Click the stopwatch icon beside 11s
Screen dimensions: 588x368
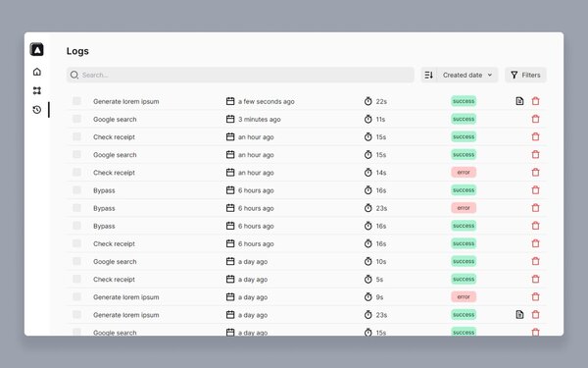[368, 119]
